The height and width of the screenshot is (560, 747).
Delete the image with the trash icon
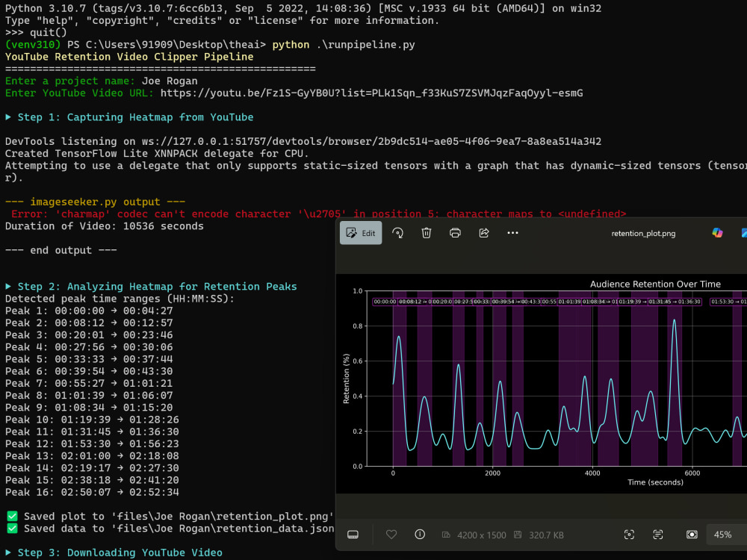point(427,233)
